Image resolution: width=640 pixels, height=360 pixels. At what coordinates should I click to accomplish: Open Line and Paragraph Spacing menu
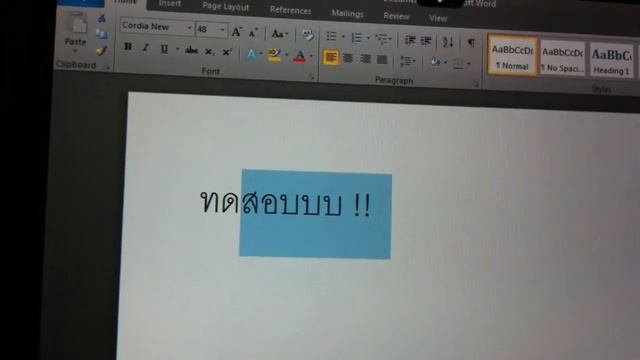coord(407,61)
